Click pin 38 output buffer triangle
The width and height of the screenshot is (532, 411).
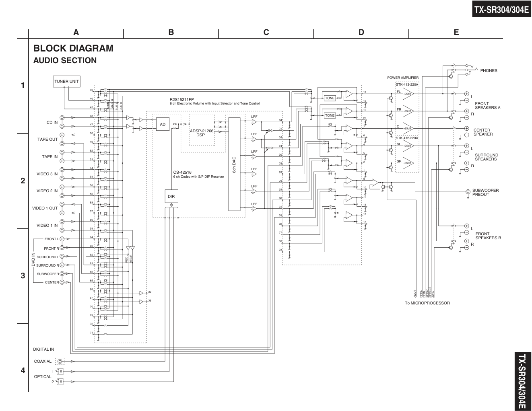point(142,301)
